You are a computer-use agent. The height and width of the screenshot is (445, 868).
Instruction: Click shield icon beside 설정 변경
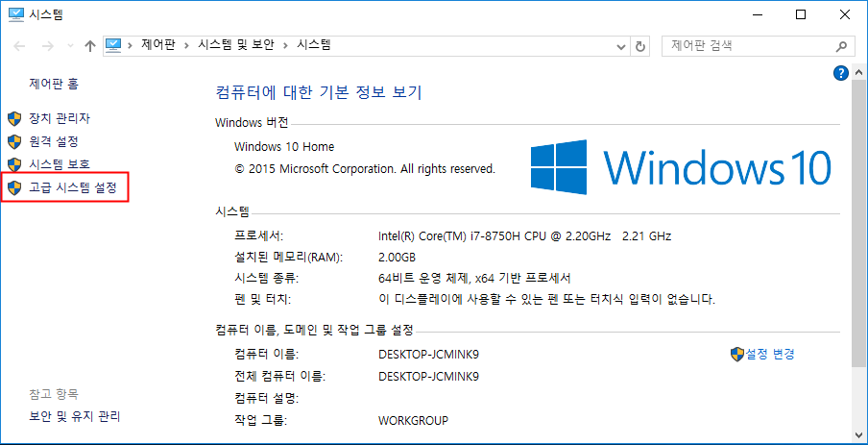coord(737,354)
